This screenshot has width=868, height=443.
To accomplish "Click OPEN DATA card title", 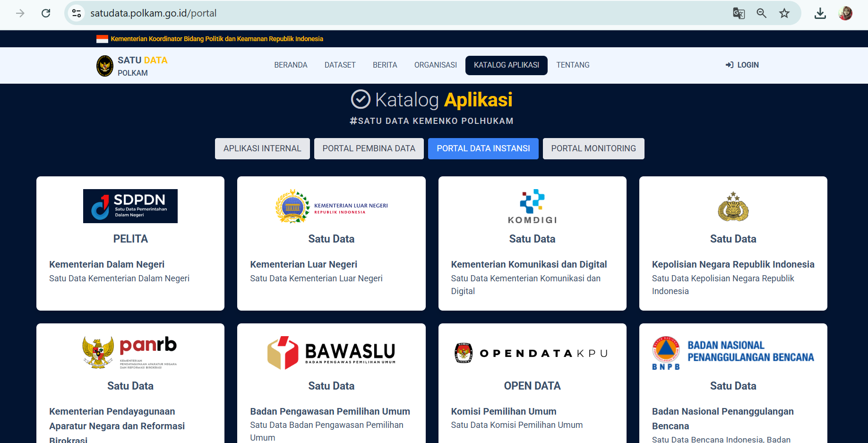I will [532, 386].
